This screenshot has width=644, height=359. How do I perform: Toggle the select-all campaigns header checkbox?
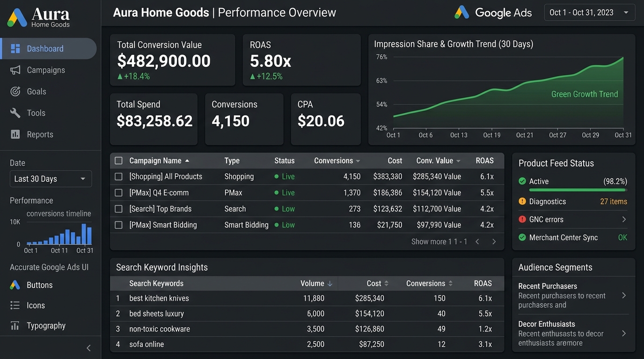pos(119,161)
